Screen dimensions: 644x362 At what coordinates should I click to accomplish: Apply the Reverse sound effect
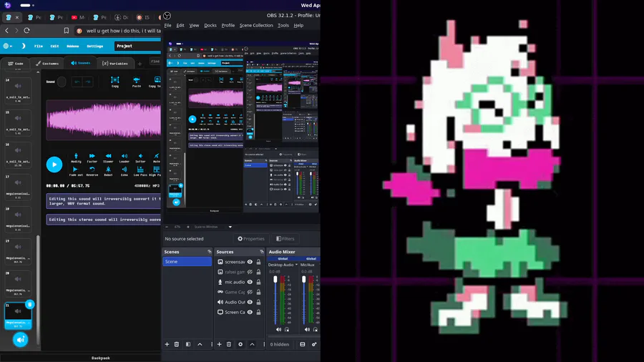point(92,171)
